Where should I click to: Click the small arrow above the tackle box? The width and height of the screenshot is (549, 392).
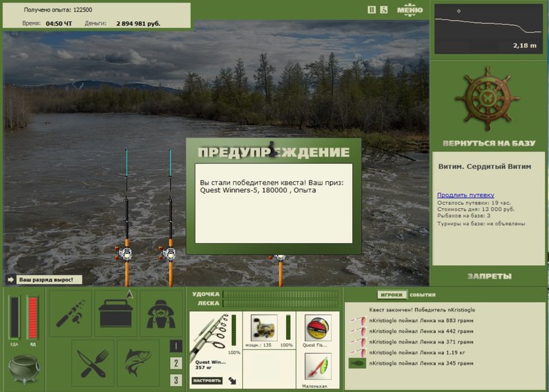coord(130,294)
